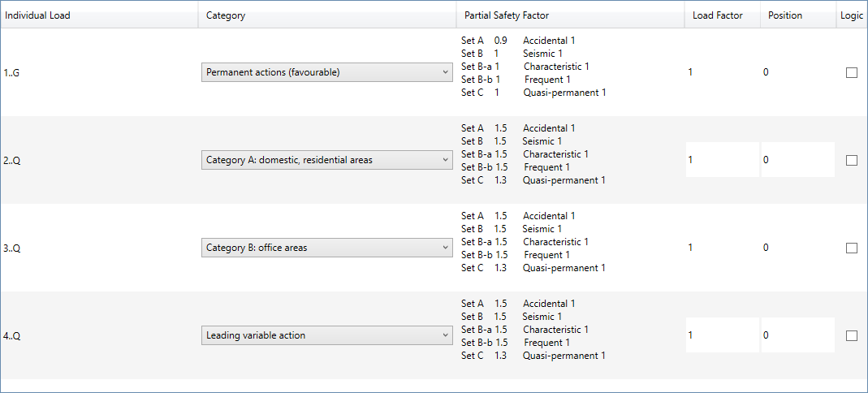Focus the Position field for load 2..Q

coord(797,160)
